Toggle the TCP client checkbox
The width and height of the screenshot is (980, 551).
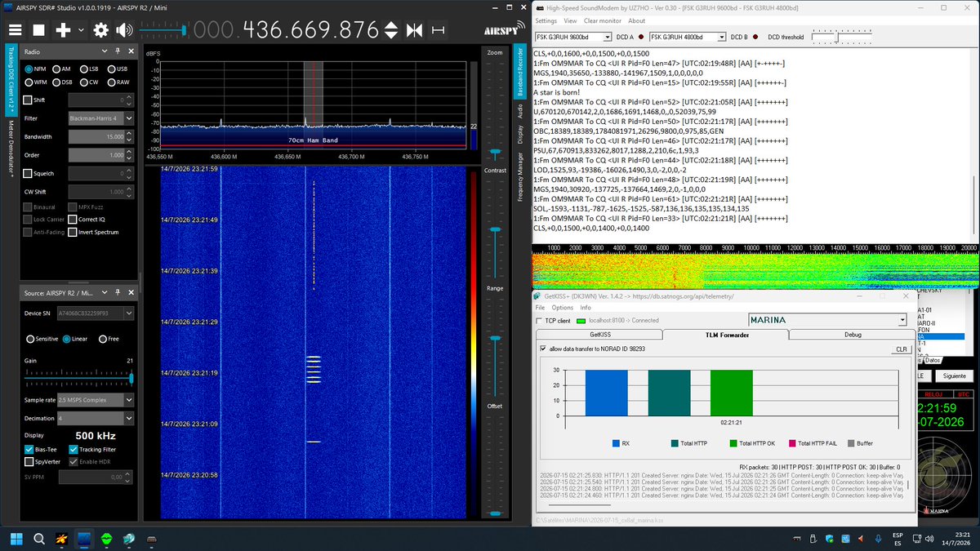click(539, 320)
